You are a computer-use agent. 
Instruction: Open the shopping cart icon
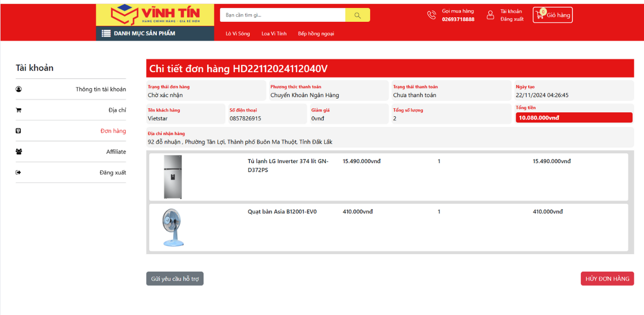coord(540,15)
